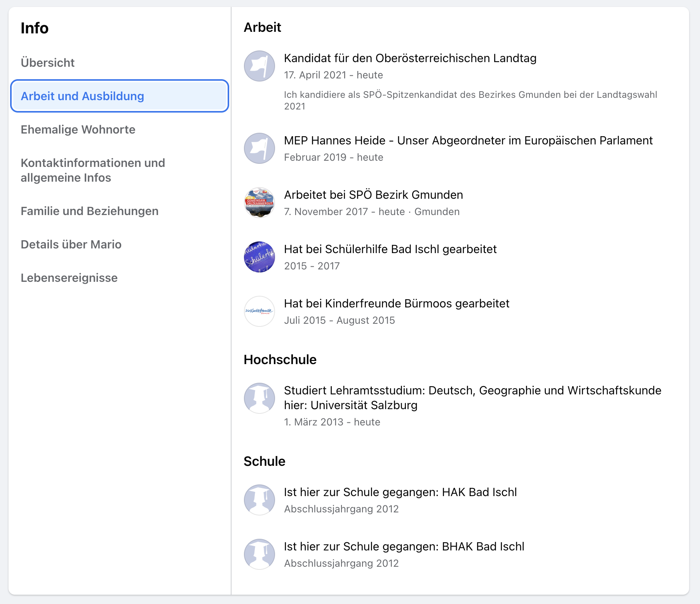
Task: Click 'Juli 2015 - August 2015' text
Action: (340, 320)
